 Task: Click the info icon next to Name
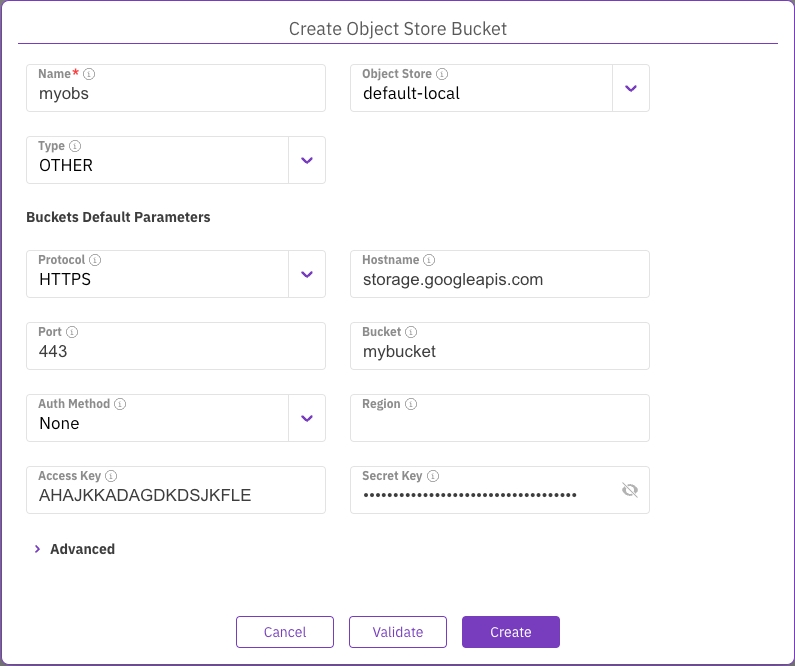point(89,74)
